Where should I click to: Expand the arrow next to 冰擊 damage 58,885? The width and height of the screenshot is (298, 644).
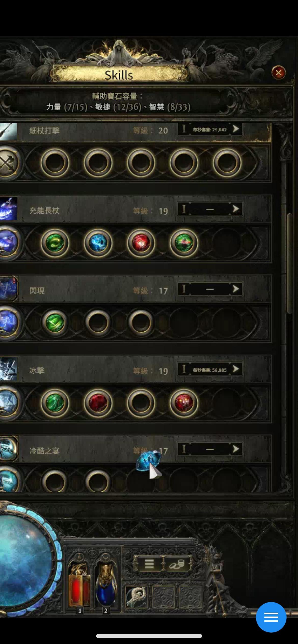(x=236, y=369)
